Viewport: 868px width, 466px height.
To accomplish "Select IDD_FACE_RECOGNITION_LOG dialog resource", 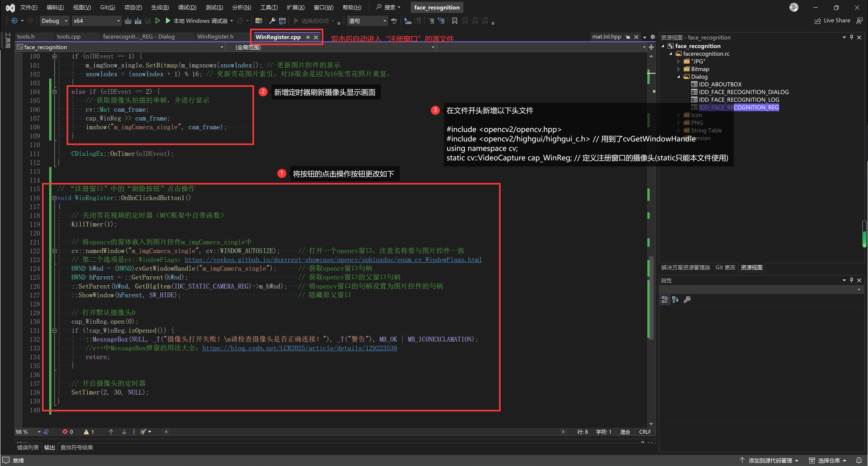I will point(739,100).
